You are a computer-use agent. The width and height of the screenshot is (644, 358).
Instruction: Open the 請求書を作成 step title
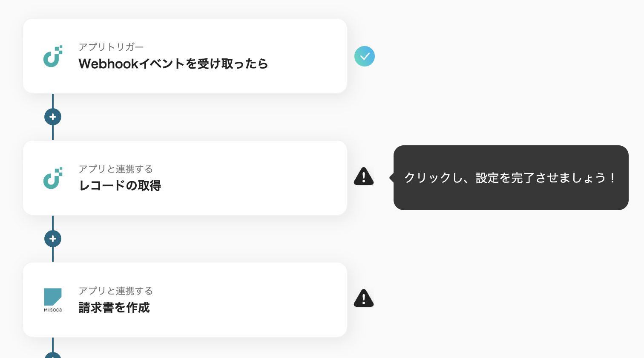click(114, 308)
